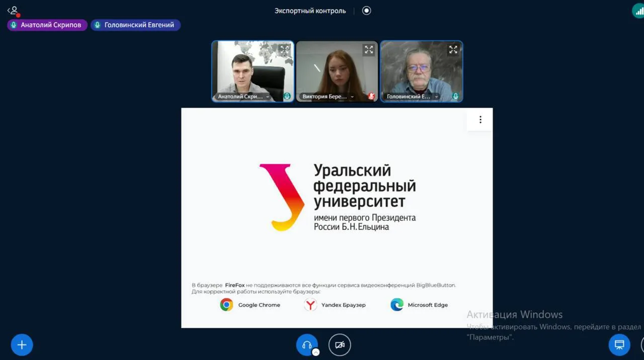Click the Yandex Браузер logo icon
Screen dimensions: 644x360
pos(310,305)
